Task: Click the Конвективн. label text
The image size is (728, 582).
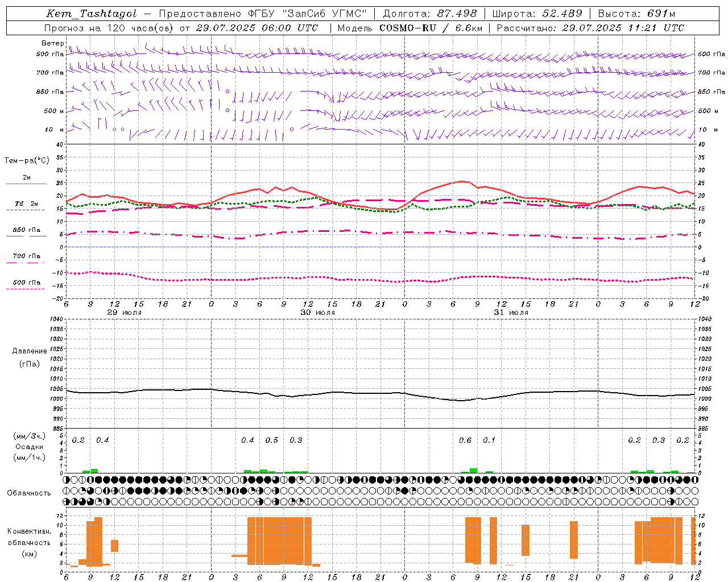Action: [x=29, y=531]
